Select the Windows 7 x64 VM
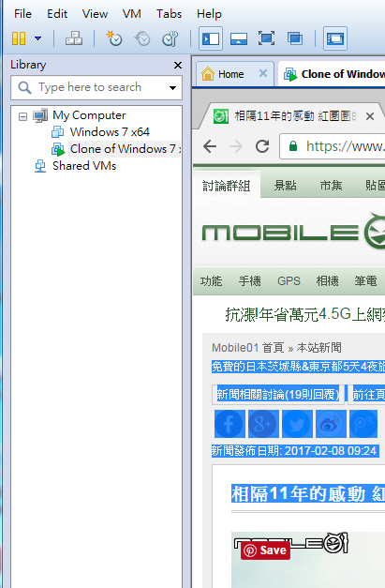 point(110,132)
